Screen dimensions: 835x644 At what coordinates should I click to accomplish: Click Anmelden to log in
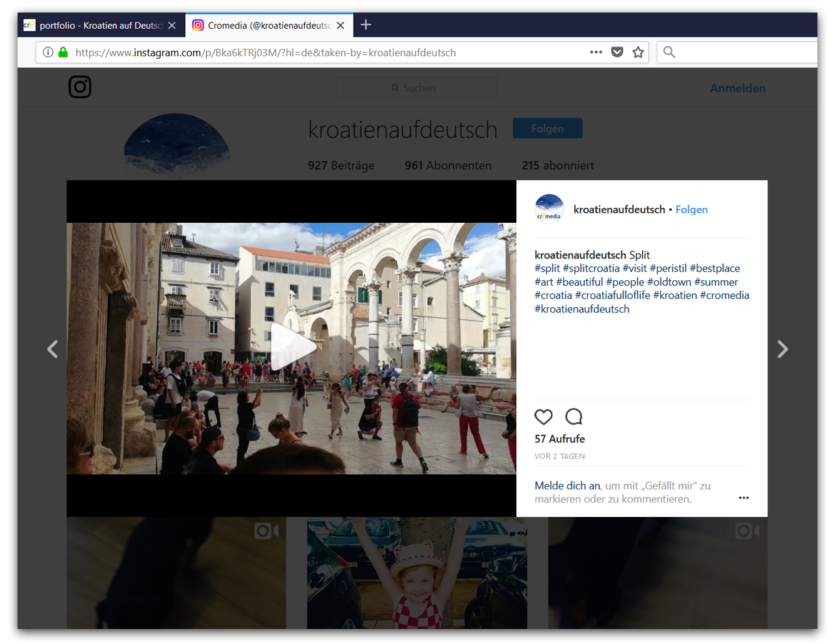[738, 88]
